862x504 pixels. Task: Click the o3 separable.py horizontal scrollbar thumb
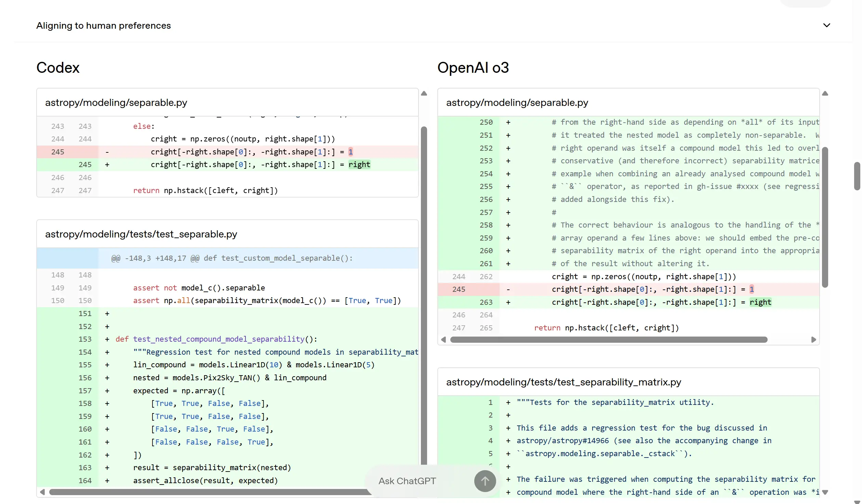(609, 340)
